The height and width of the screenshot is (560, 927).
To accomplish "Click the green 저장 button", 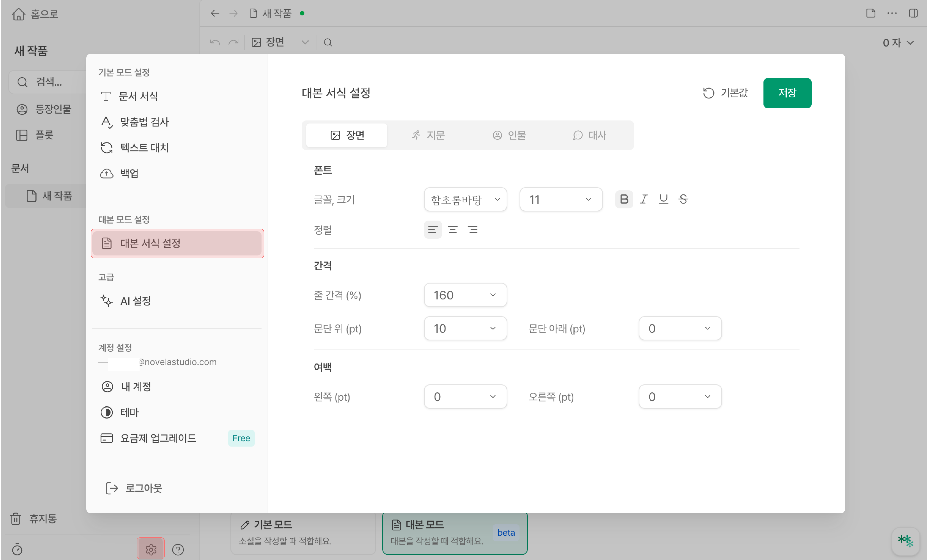I will point(787,93).
